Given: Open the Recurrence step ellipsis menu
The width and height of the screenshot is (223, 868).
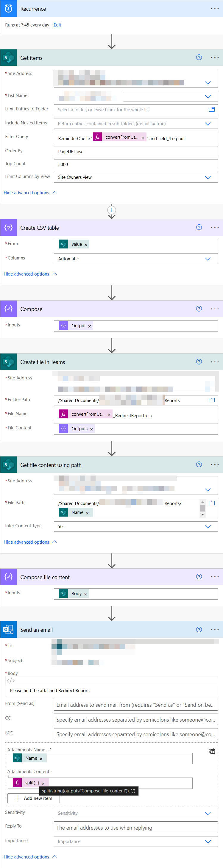Looking at the screenshot, I should coord(215,9).
